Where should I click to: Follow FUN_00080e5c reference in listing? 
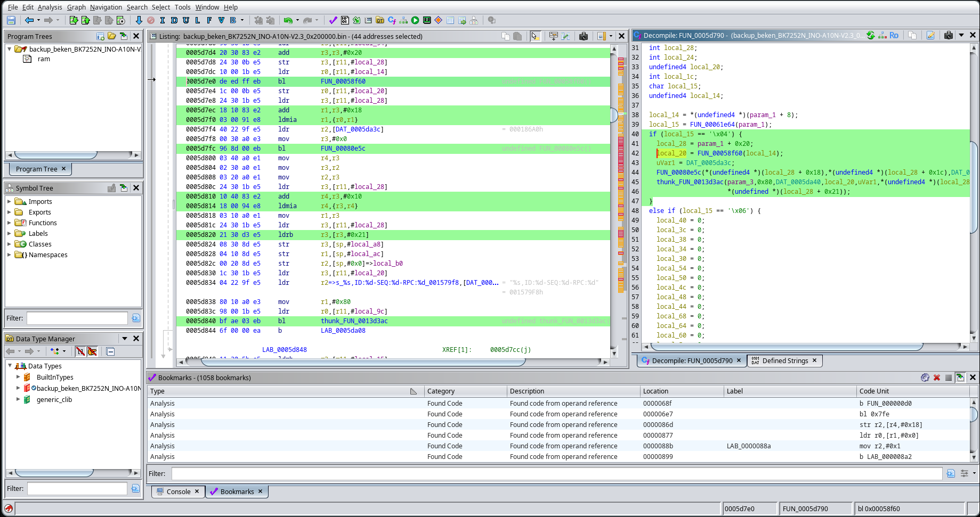point(343,149)
